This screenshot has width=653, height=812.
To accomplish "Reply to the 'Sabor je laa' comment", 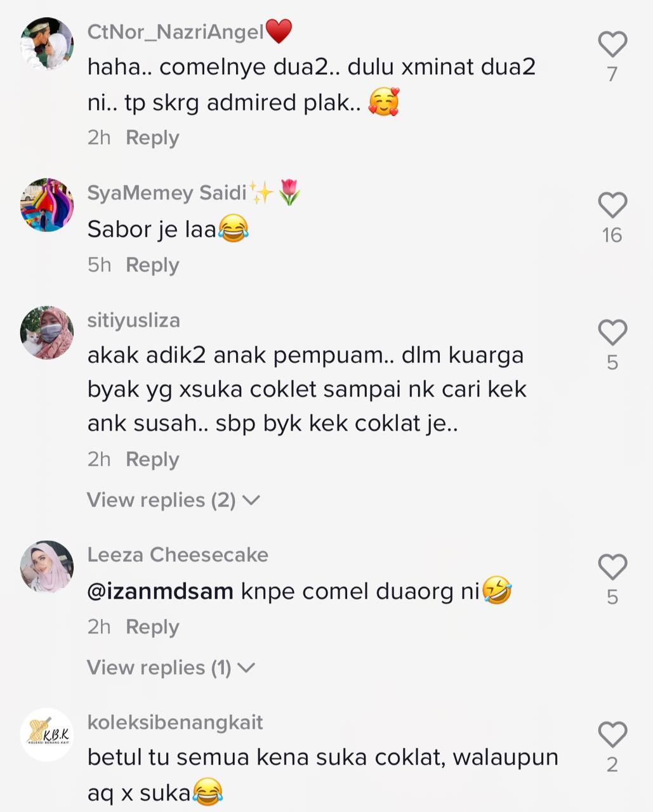I will 152,265.
